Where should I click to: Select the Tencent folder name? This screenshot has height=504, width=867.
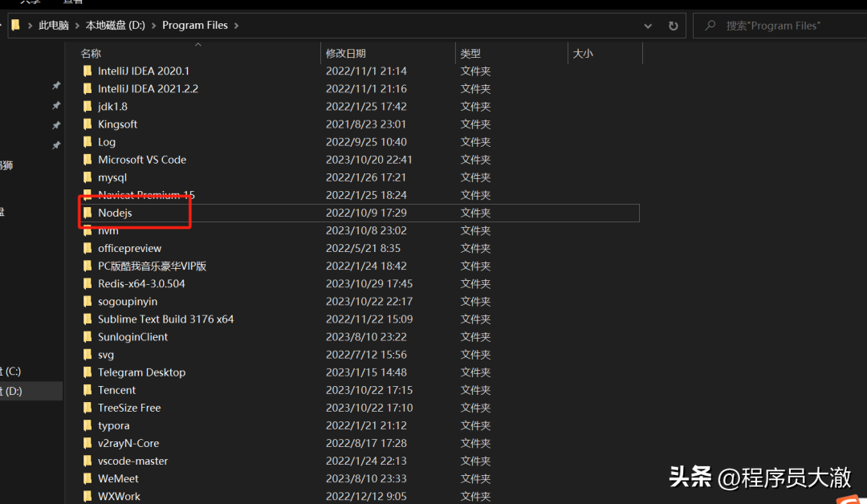pyautogui.click(x=116, y=389)
